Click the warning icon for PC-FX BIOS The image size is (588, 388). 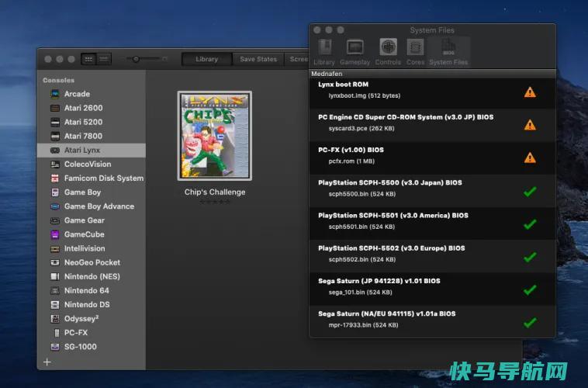pos(530,158)
